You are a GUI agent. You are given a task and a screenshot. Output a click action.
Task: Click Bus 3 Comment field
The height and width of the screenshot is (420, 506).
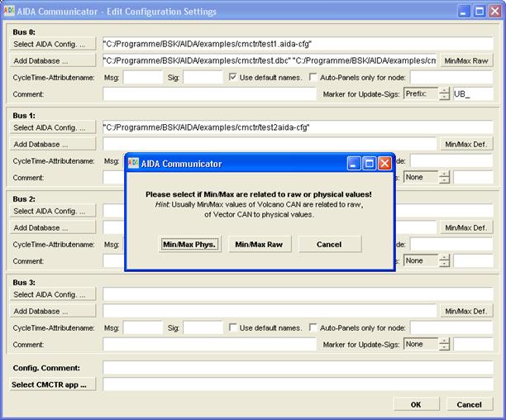(209, 345)
